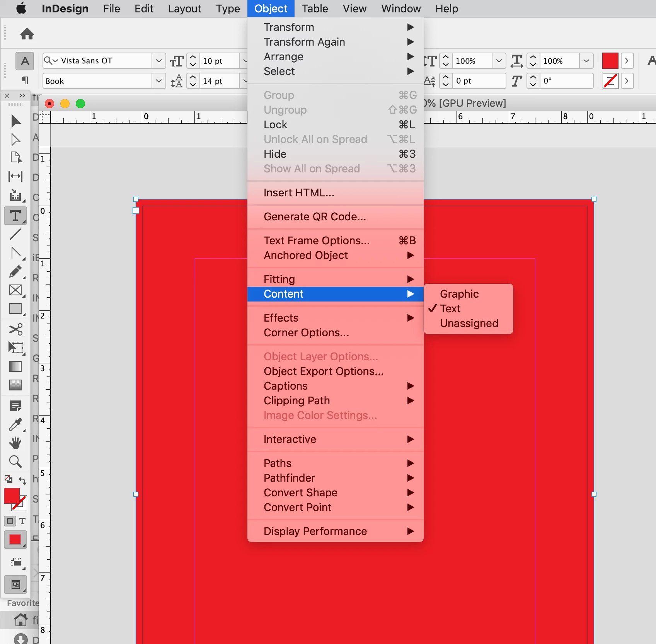Image resolution: width=656 pixels, height=644 pixels.
Task: Select the Pen tool
Action: [15, 253]
